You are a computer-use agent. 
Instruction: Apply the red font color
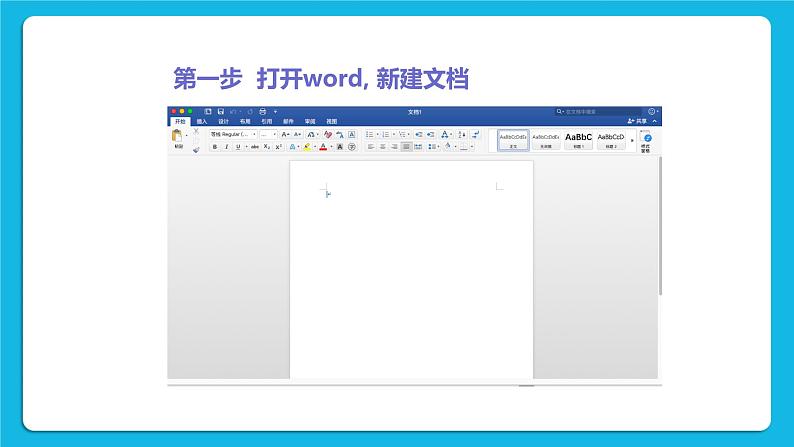tap(323, 147)
